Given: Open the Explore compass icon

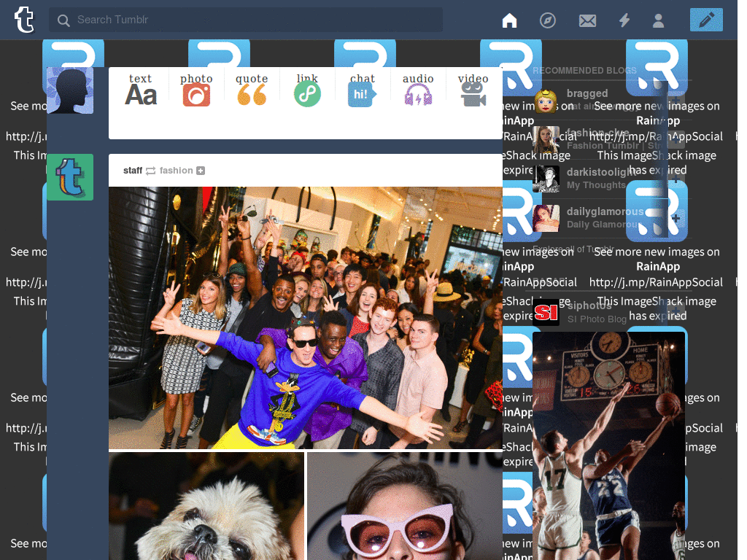Looking at the screenshot, I should 547,20.
